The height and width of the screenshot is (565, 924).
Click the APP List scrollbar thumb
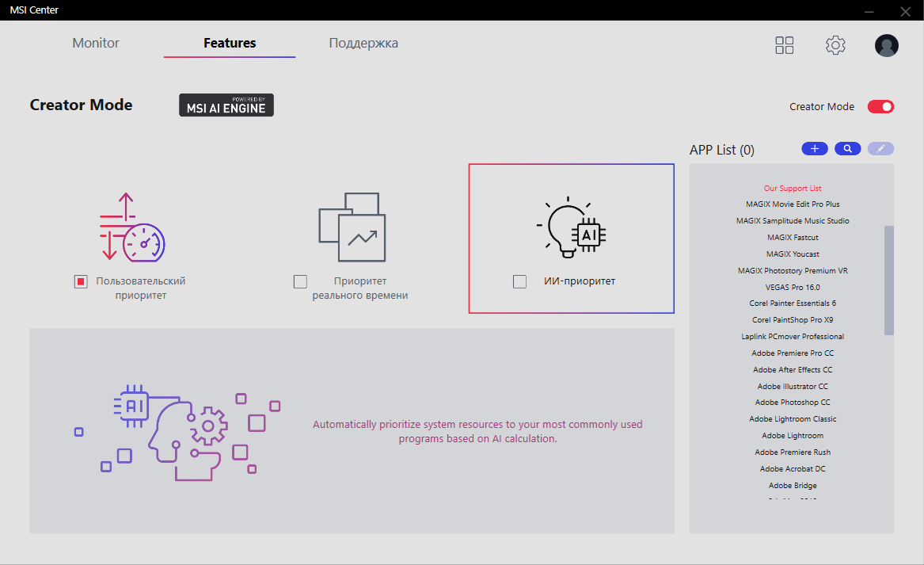point(888,281)
